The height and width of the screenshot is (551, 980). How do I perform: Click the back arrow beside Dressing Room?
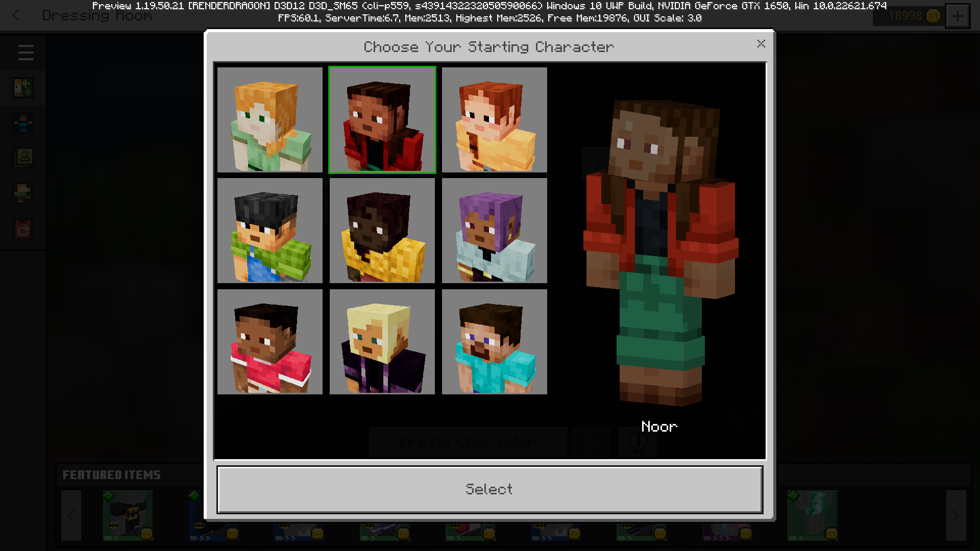point(16,16)
